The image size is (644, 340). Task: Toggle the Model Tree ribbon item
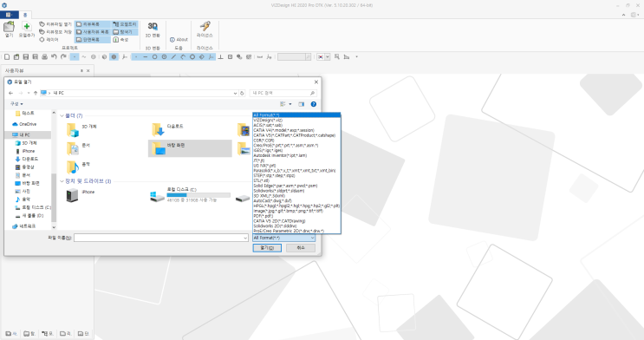pos(125,24)
